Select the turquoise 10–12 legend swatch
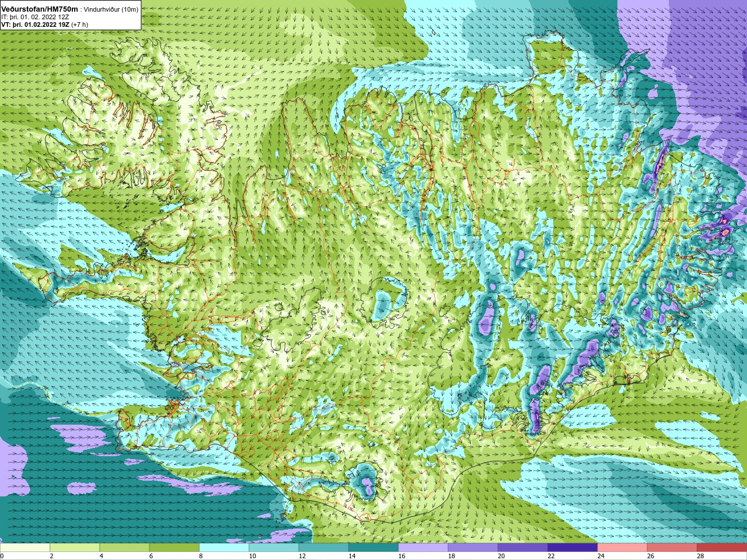The image size is (747, 560). tap(274, 548)
